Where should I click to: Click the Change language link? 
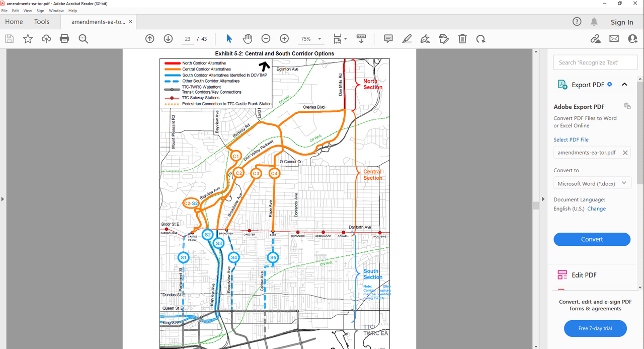pos(596,208)
